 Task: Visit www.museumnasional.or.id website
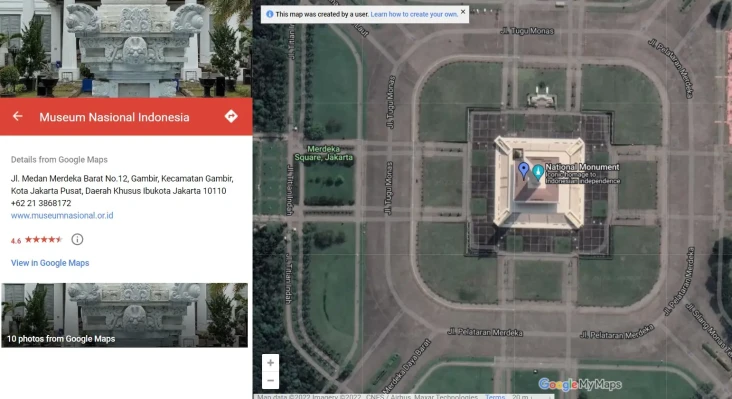[62, 216]
